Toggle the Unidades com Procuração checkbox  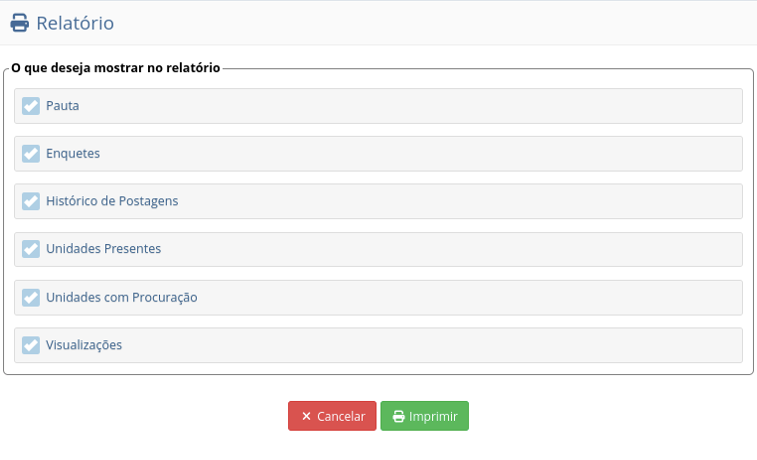(x=31, y=297)
